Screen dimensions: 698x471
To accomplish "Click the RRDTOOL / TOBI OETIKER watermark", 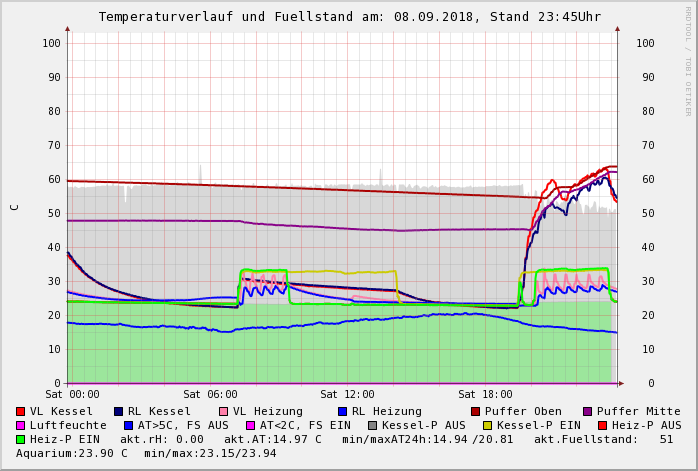I will [x=688, y=60].
